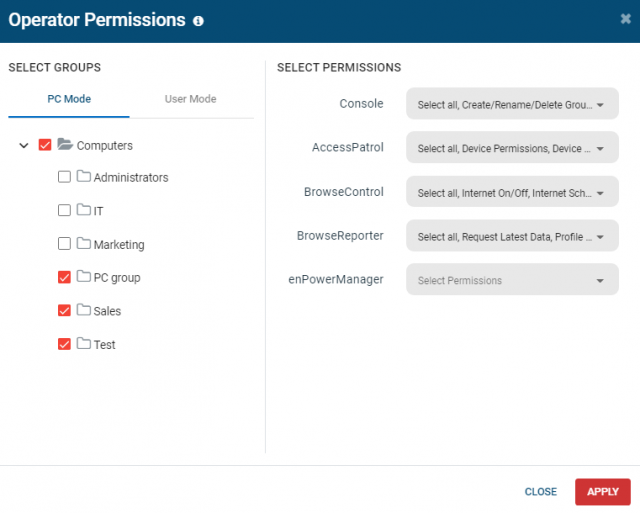Click the PC group folder icon
Screen dimensions: 640x513
84,276
